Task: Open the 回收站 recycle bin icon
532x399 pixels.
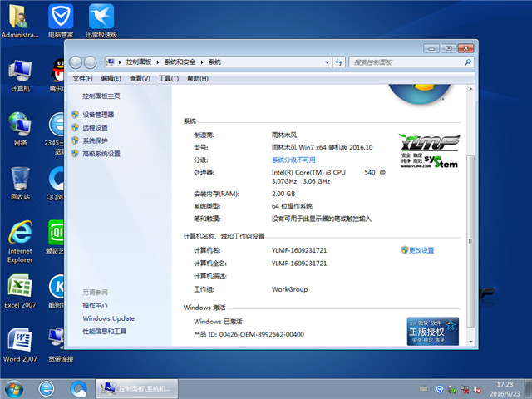Action: [x=20, y=183]
